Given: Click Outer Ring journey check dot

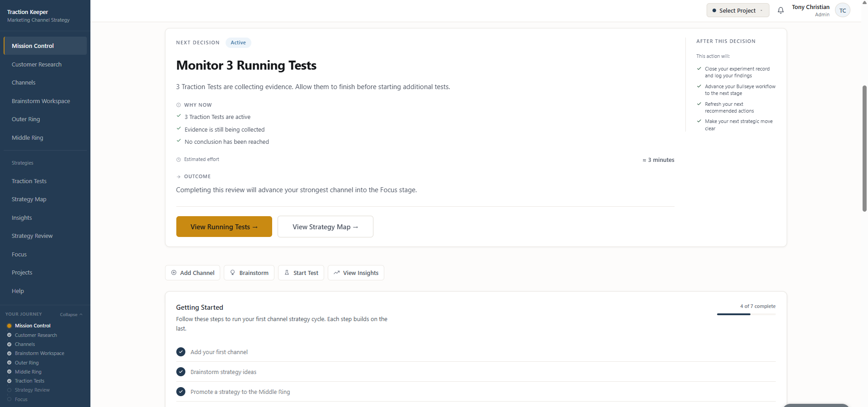Looking at the screenshot, I should (x=9, y=363).
